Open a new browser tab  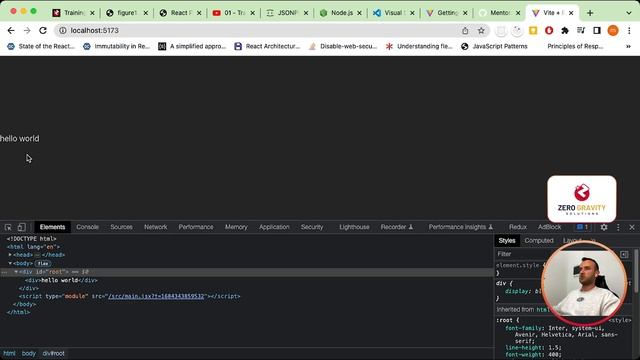(x=590, y=13)
